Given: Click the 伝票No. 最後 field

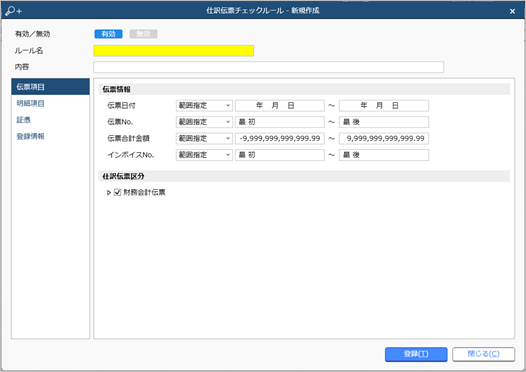Looking at the screenshot, I should [384, 122].
